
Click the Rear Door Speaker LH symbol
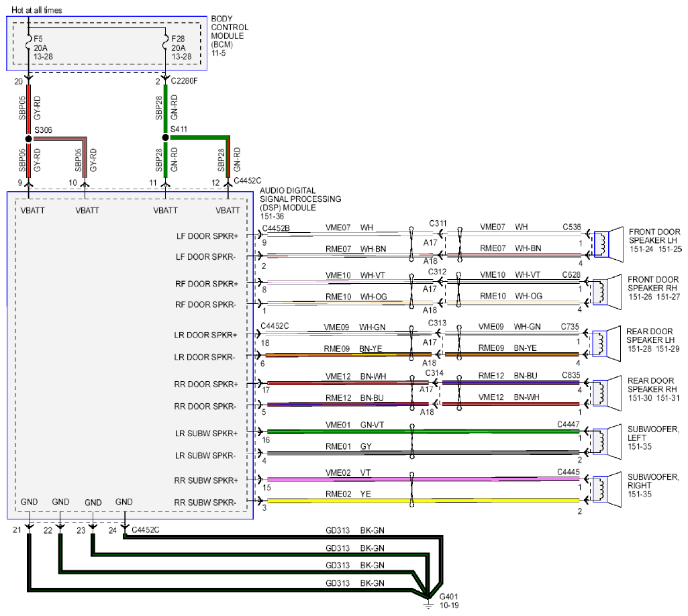tap(607, 344)
